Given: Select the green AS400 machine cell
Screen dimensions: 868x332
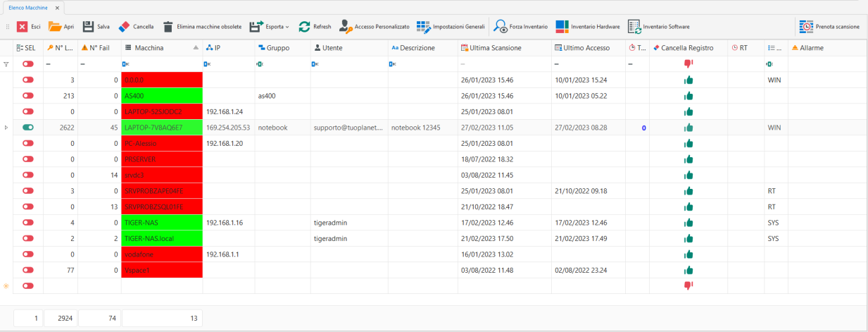Looking at the screenshot, I should 162,96.
